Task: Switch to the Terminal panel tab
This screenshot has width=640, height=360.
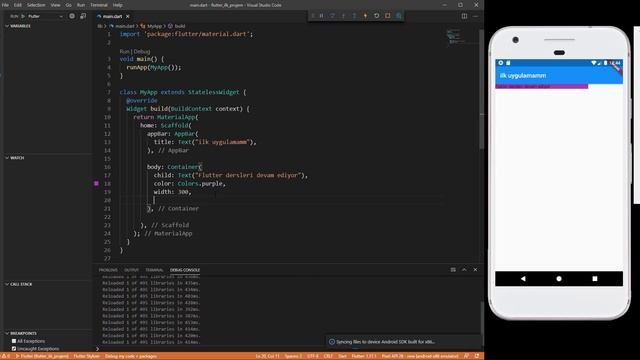Action: pyautogui.click(x=154, y=270)
